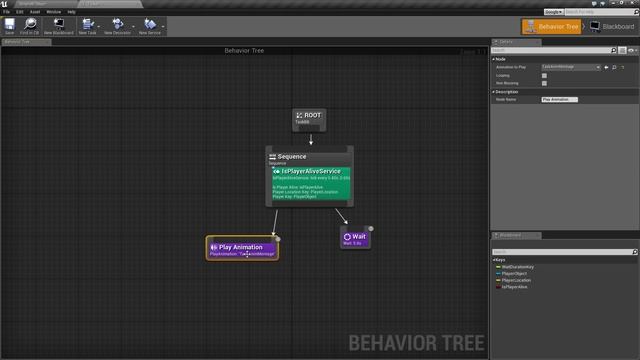Open the New Task dropdown arrow

click(x=99, y=27)
